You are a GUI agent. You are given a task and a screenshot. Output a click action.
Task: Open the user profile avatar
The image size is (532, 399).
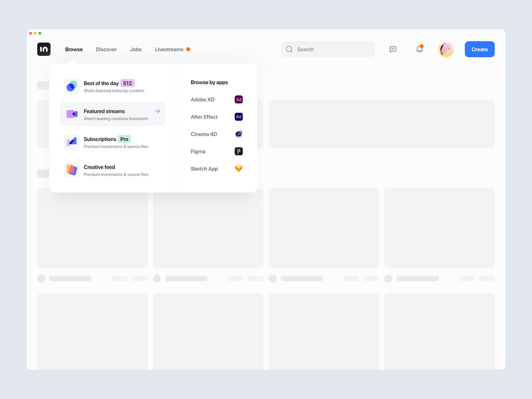(x=446, y=49)
